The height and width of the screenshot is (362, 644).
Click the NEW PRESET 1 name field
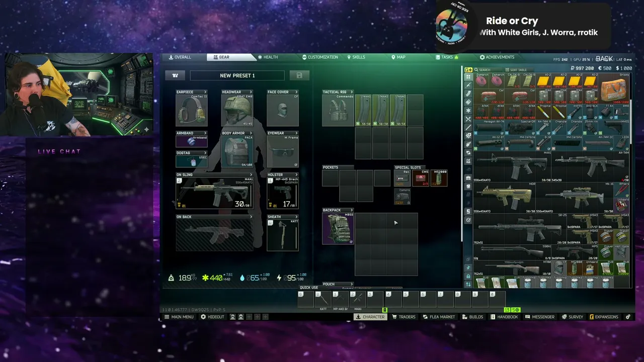(x=237, y=75)
